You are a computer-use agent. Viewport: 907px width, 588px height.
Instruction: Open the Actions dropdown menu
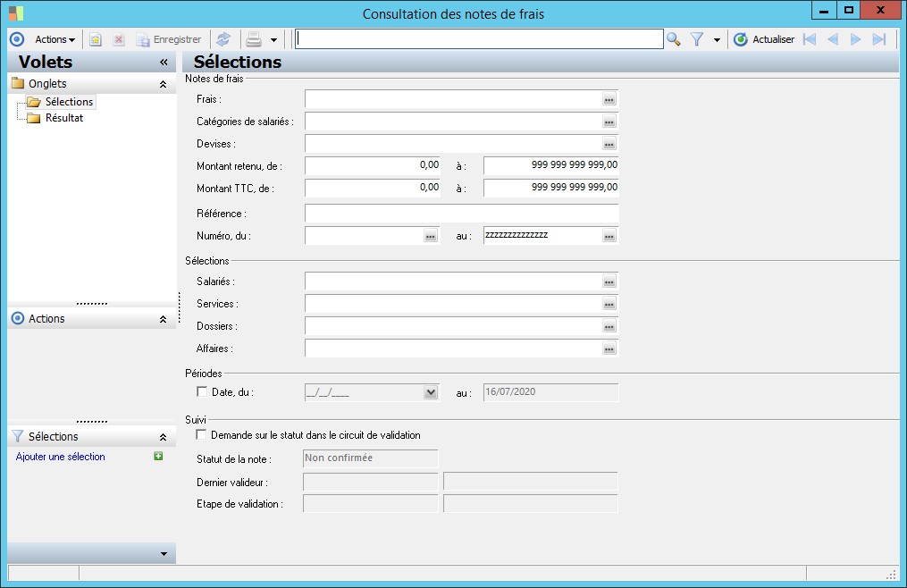[55, 39]
